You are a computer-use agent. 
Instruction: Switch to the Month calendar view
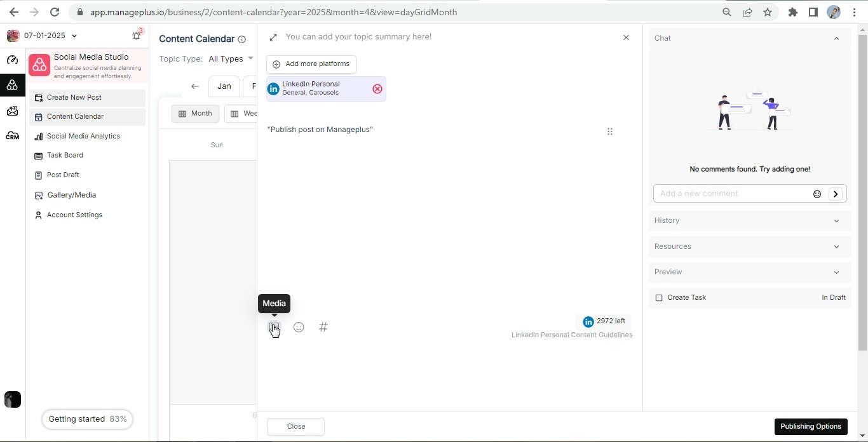click(x=195, y=114)
